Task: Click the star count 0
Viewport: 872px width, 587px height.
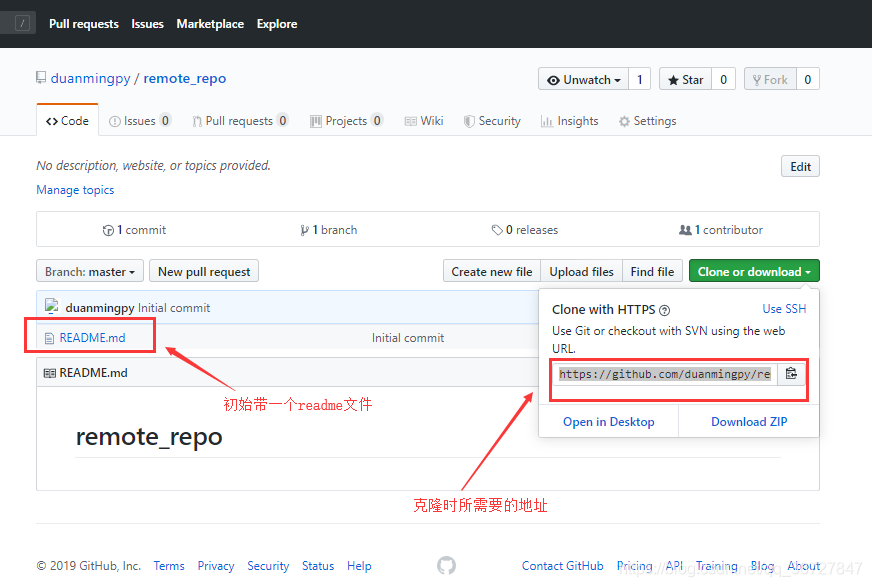Action: pyautogui.click(x=723, y=79)
